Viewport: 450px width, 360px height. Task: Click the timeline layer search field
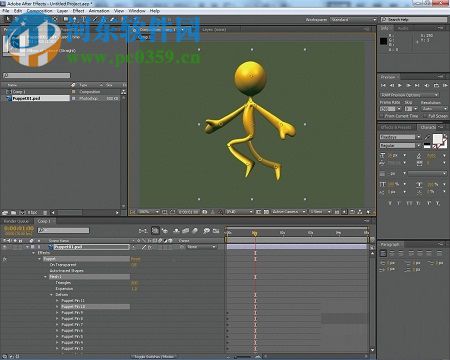(63, 230)
